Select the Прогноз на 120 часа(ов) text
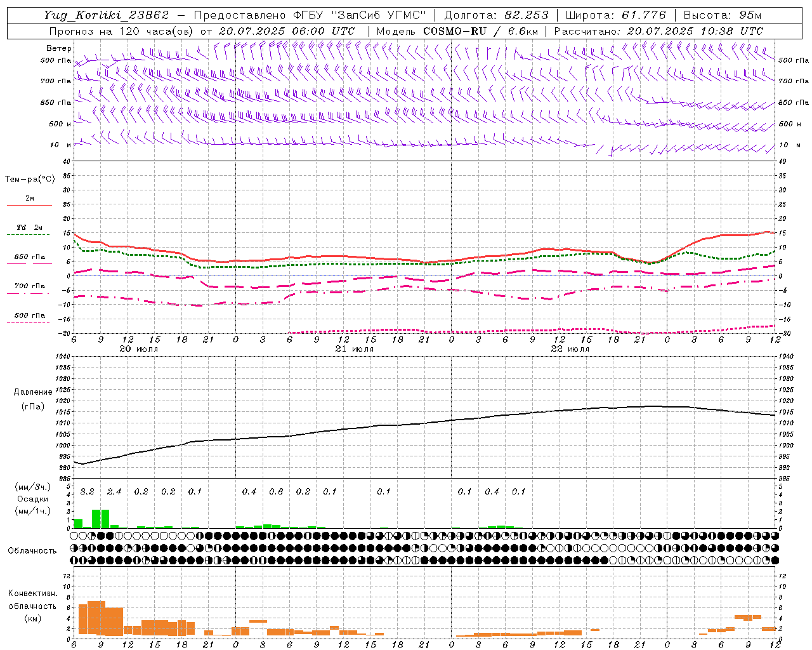This screenshot has height=650, width=812. [x=122, y=31]
